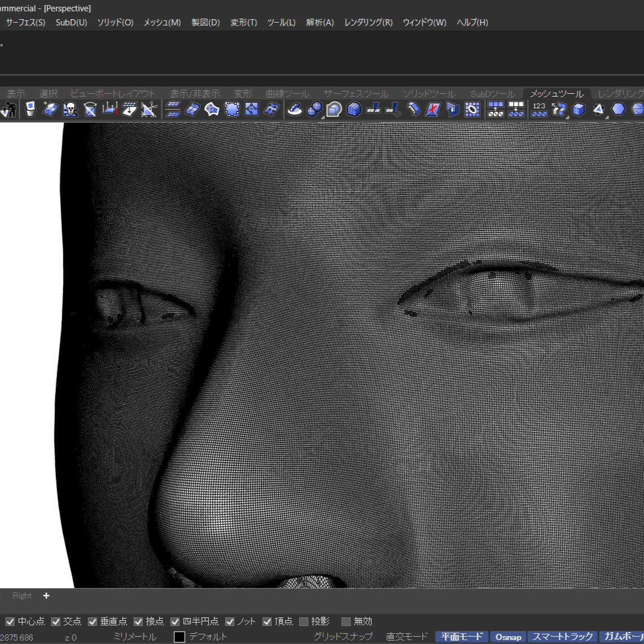Viewport: 644px width, 644px height.
Task: Click the triangles to quads down-arrow icon
Action: pos(516,110)
